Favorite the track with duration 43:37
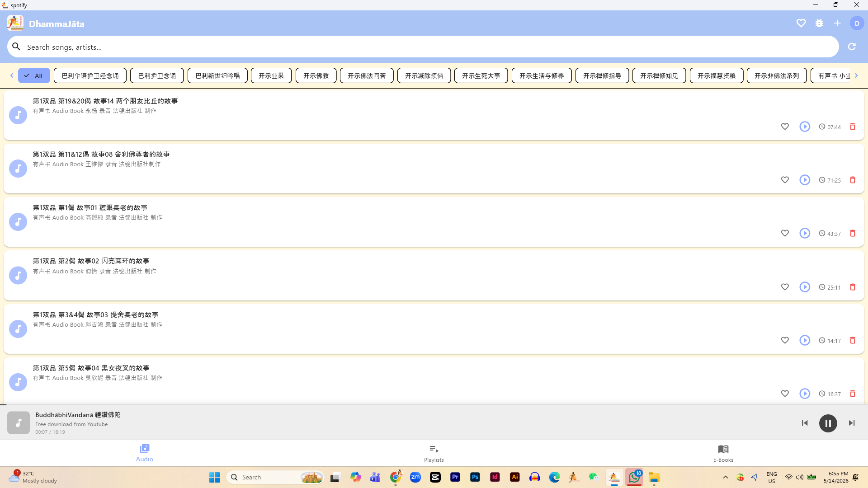The height and width of the screenshot is (488, 868). [x=785, y=233]
